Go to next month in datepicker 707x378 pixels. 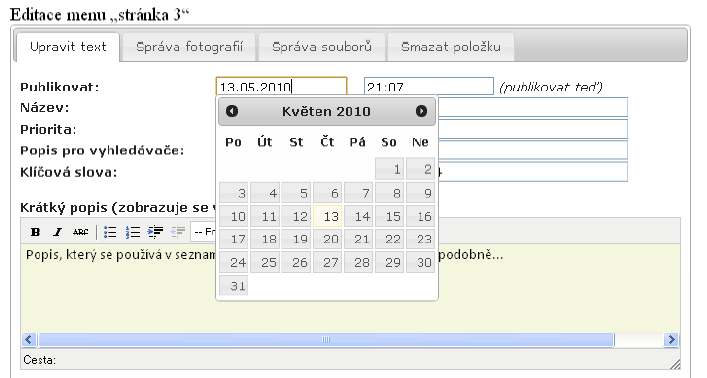pos(421,111)
